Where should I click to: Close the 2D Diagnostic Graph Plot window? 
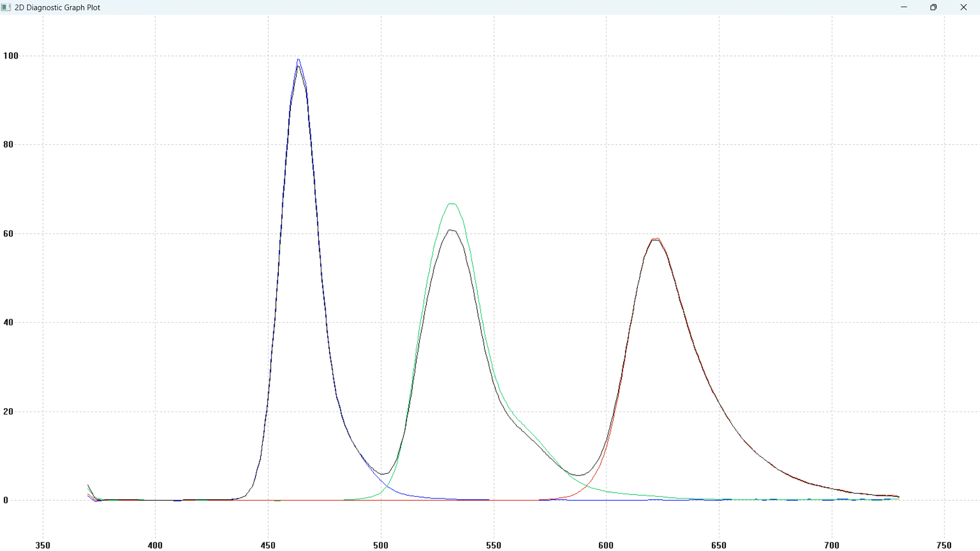click(x=963, y=7)
